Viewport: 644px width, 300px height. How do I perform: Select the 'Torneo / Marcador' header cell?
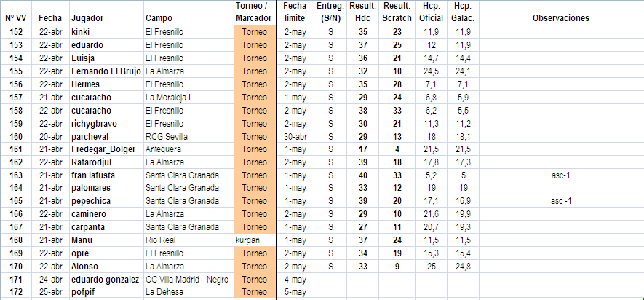click(x=254, y=12)
